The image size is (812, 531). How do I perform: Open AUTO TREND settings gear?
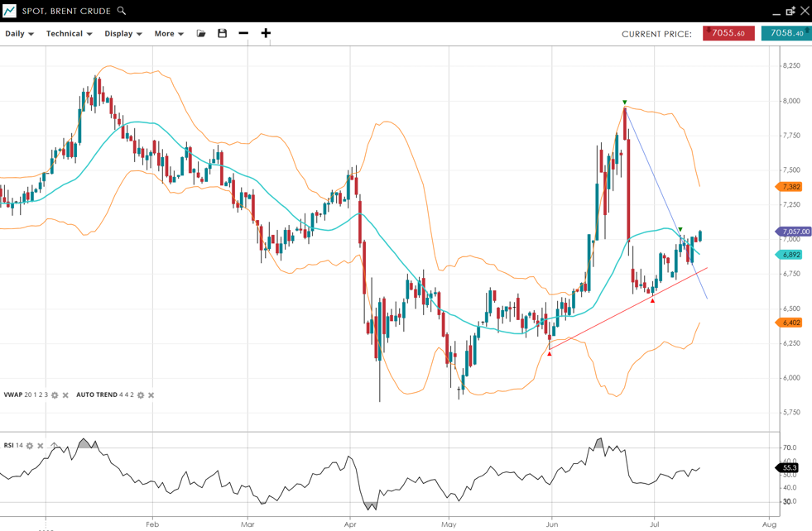click(x=141, y=395)
